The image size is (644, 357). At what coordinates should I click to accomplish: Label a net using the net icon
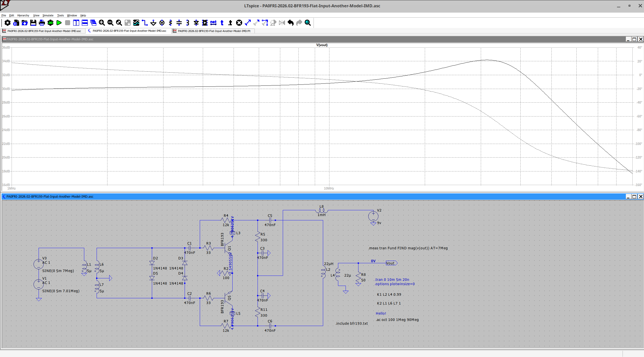tap(213, 23)
